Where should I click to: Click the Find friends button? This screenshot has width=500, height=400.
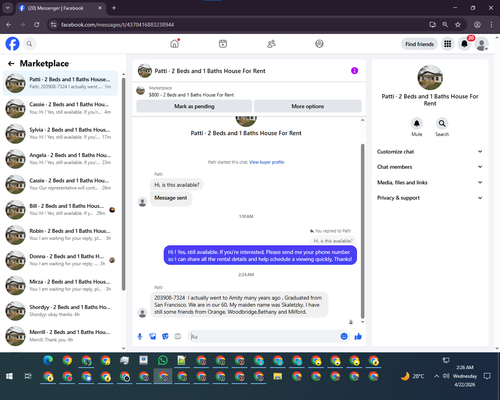[419, 44]
